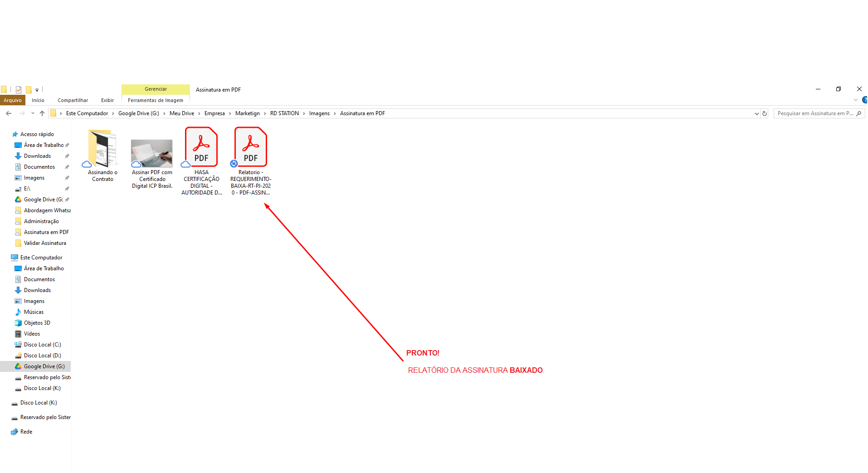The width and height of the screenshot is (868, 473).
Task: Click the cloud sync status on Relatorio PDF
Action: [x=234, y=164]
